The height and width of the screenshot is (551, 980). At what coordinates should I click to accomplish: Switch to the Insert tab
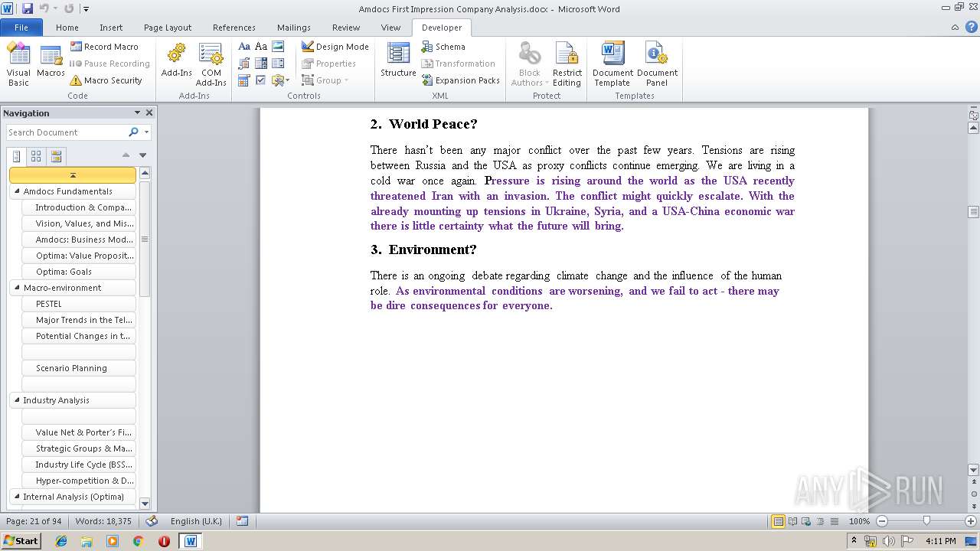click(x=111, y=28)
